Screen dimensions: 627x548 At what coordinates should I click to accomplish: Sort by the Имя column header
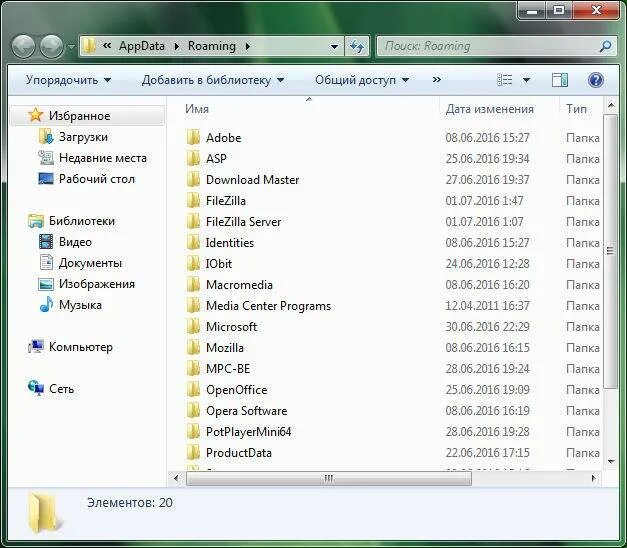(x=197, y=109)
